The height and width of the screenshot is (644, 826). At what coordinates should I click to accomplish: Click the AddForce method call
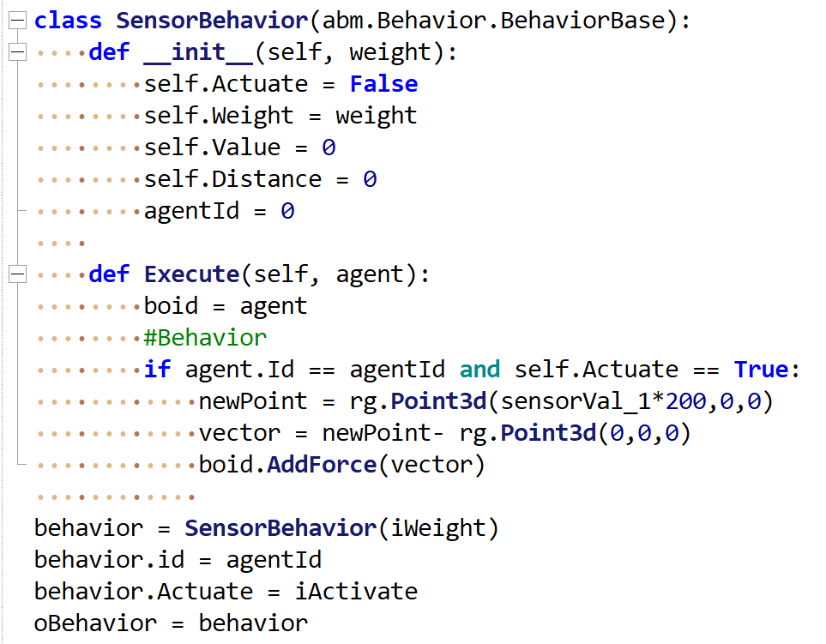(322, 465)
